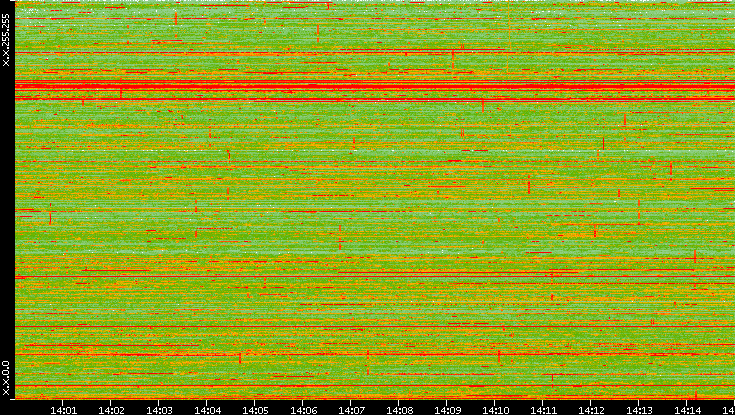Click the 14:01 time axis label

pyautogui.click(x=63, y=410)
